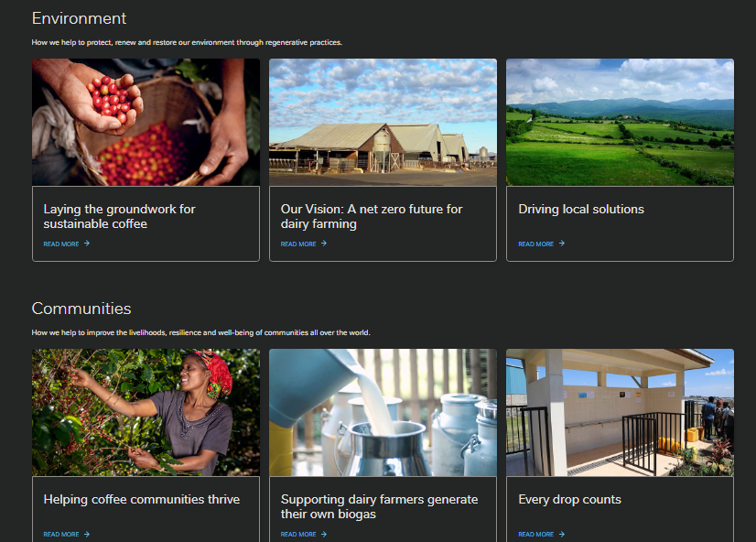Open the milk pouring into cans image

point(383,412)
